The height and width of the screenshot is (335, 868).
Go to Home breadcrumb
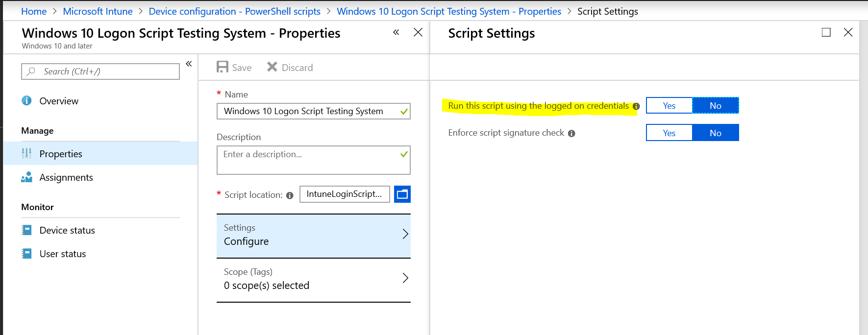click(x=34, y=11)
